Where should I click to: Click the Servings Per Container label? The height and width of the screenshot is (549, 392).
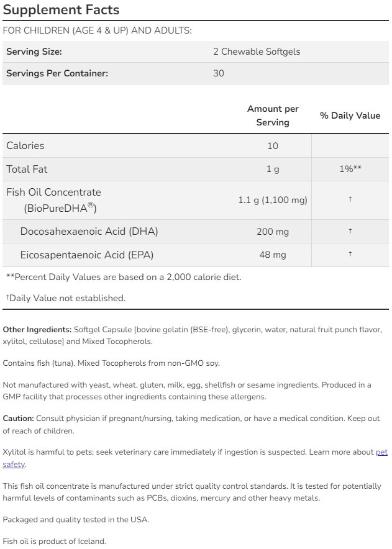point(57,73)
